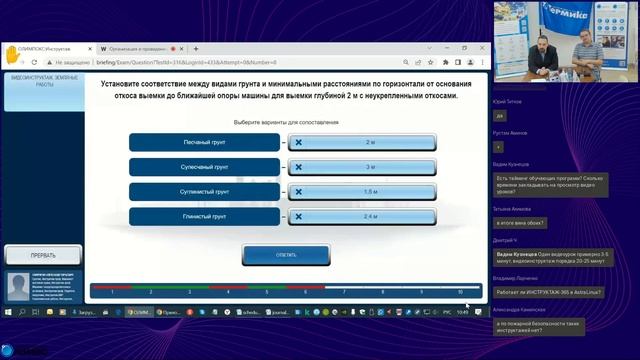This screenshot has width=640, height=360.
Task: Click the ВИДЕОИНСТРУКТАЖ. ЗЕМЛЯНЫЕ РАБОТЫ sidebar header
Action: coord(44,91)
